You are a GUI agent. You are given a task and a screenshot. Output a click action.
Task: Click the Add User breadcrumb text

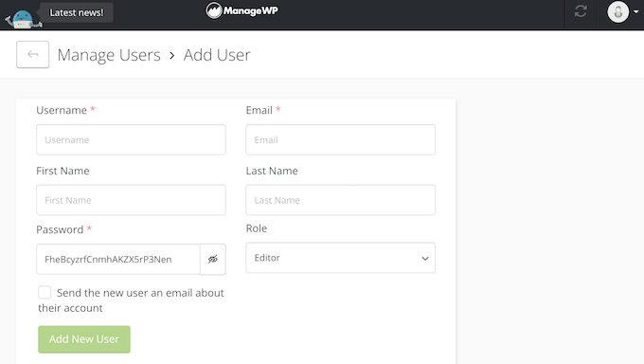click(x=217, y=55)
